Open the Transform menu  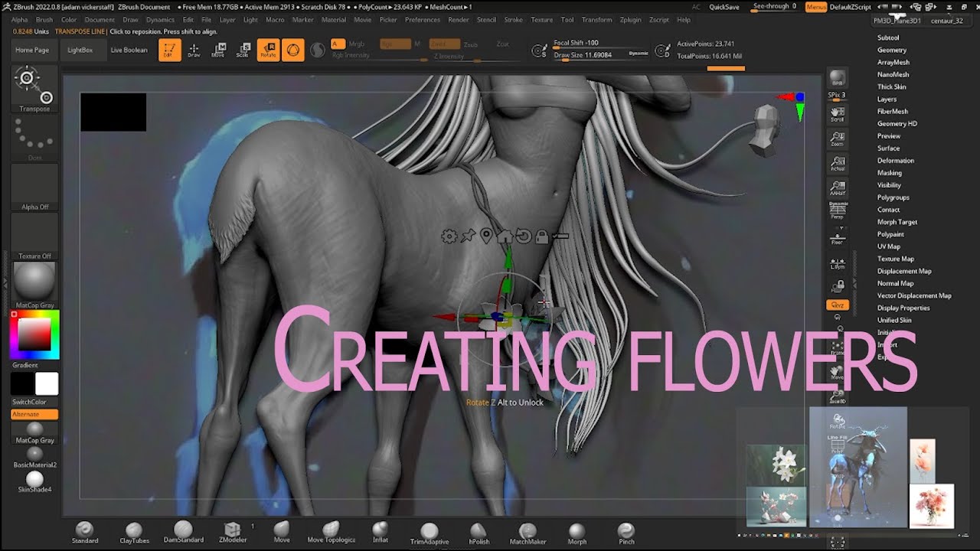[596, 20]
